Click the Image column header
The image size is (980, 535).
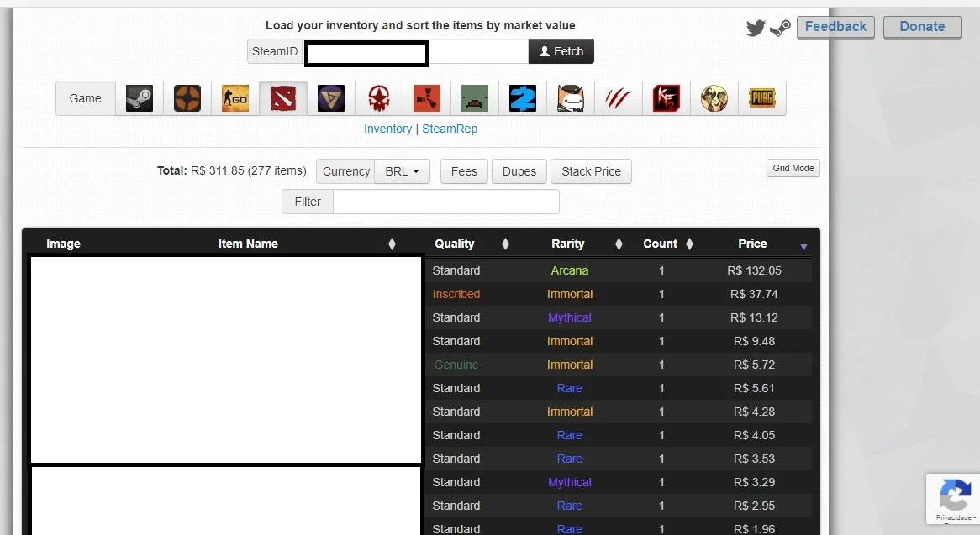pos(63,244)
